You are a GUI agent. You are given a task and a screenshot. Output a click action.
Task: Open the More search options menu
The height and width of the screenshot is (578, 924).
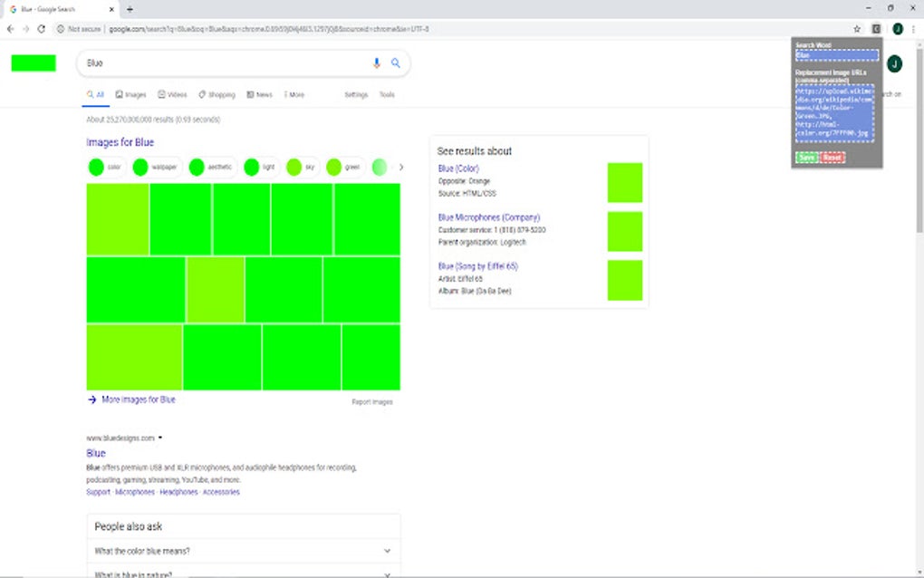[x=294, y=94]
